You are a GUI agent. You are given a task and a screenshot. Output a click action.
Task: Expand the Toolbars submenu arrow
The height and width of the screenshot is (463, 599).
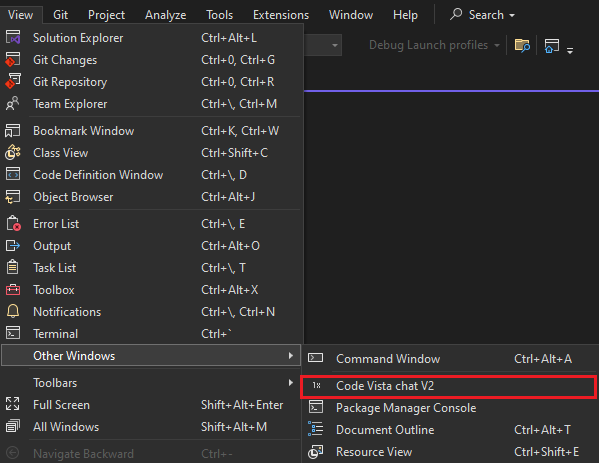291,382
